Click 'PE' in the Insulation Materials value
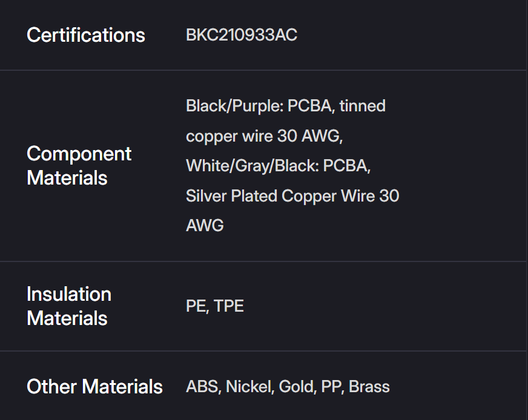Viewport: 528px width, 420px height. click(x=196, y=306)
